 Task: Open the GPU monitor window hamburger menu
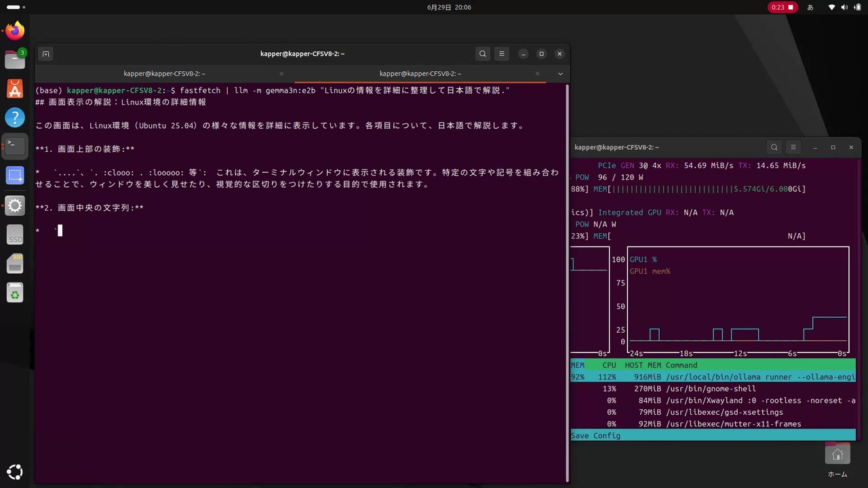pyautogui.click(x=793, y=147)
